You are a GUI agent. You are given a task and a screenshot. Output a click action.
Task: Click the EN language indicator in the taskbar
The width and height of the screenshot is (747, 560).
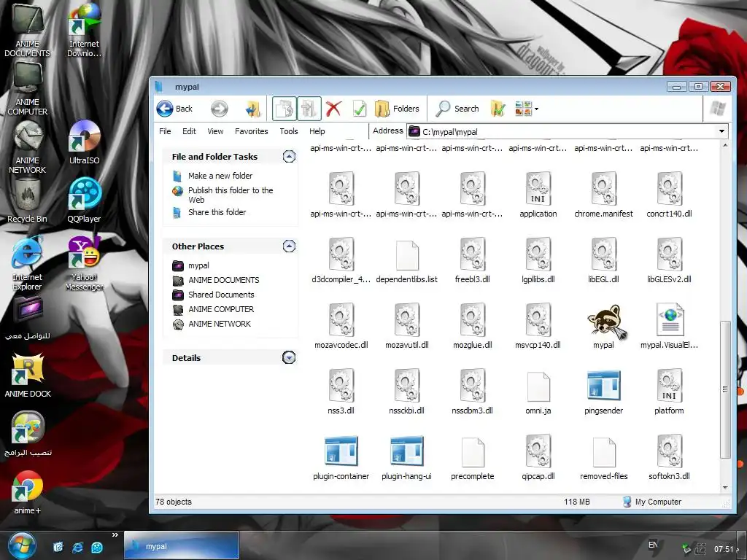[653, 545]
